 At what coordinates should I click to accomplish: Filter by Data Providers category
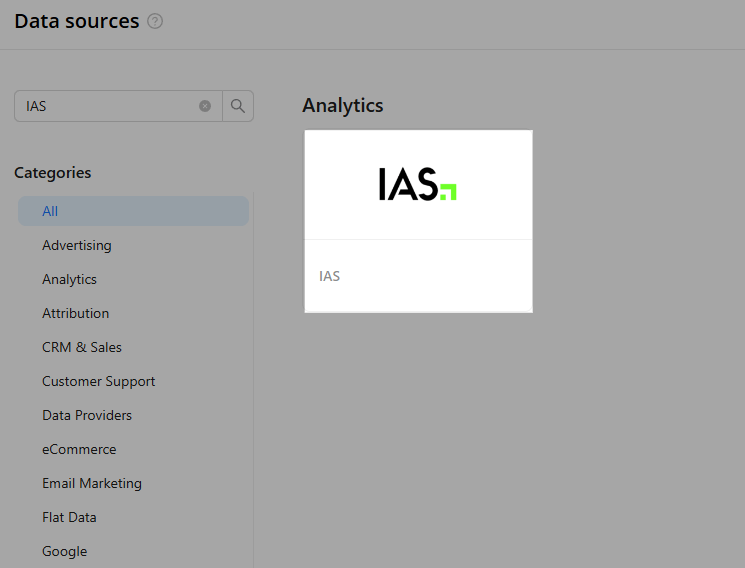pos(87,415)
